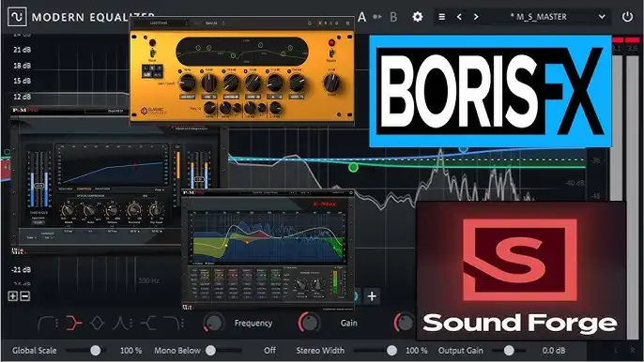Open the settings gear in Modern Equalizer
Image resolution: width=644 pixels, height=362 pixels.
(417, 17)
